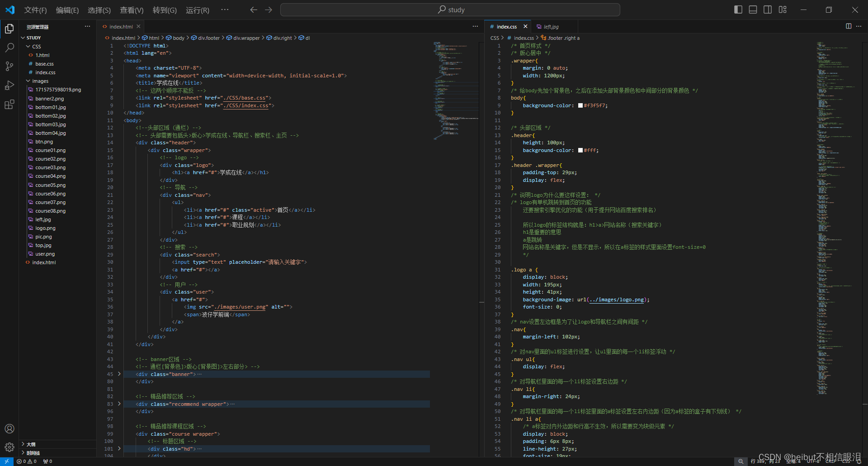Toggle the bottom panel layout icon
Screen dimensions: 868x466
point(753,10)
